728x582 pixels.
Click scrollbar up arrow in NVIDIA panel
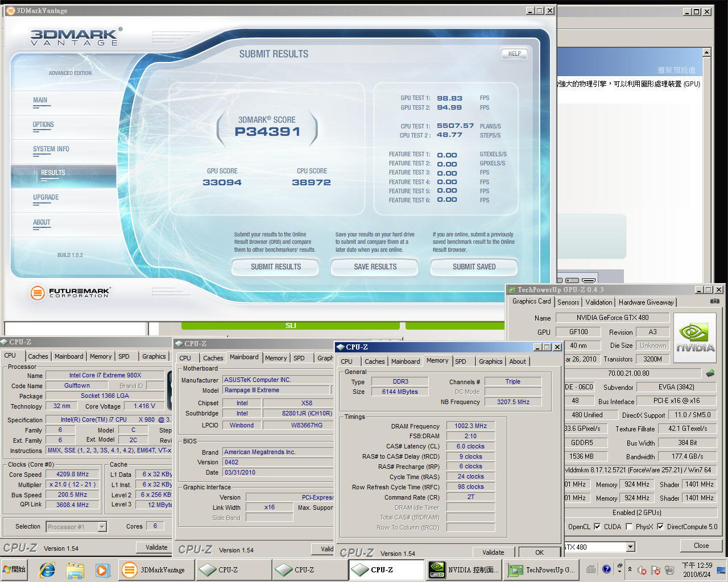(706, 52)
